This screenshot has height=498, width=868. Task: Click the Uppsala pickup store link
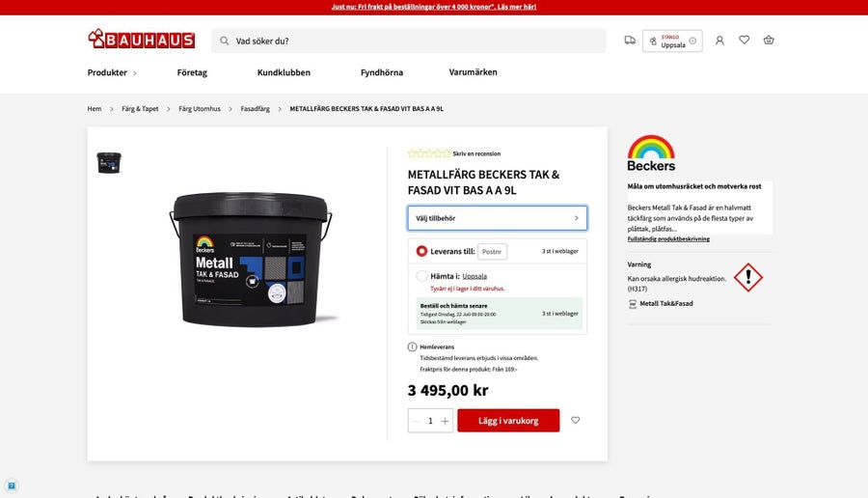(x=475, y=276)
